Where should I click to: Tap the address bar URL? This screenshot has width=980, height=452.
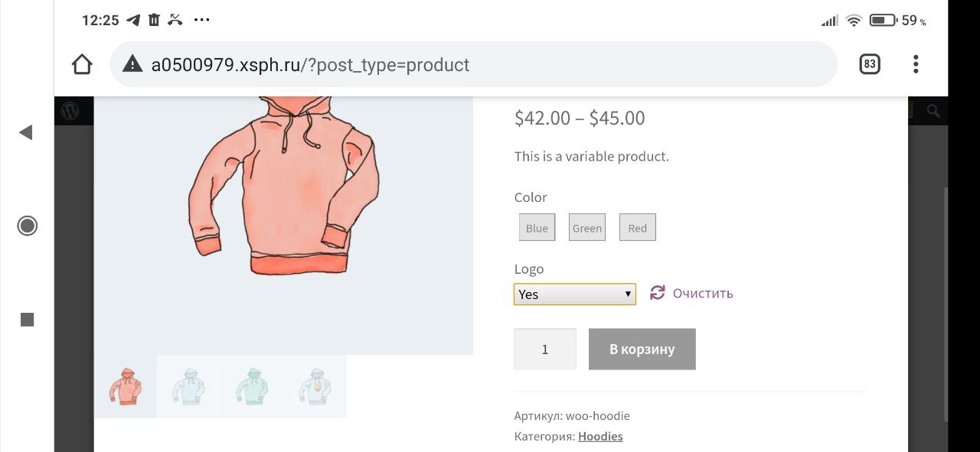click(310, 65)
